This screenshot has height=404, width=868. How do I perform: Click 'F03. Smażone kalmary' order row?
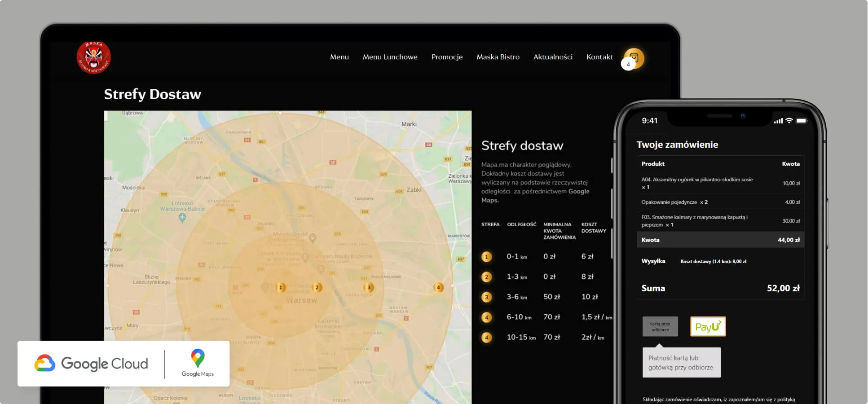tap(720, 221)
